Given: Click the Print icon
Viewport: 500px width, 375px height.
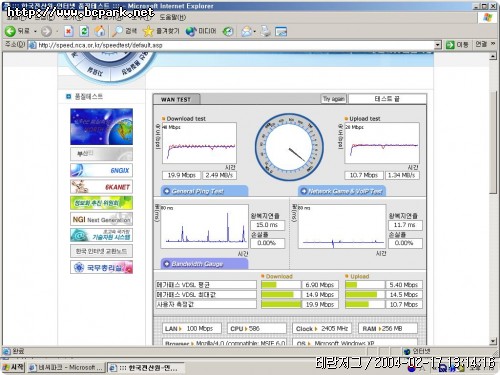Looking at the screenshot, I should 266,31.
